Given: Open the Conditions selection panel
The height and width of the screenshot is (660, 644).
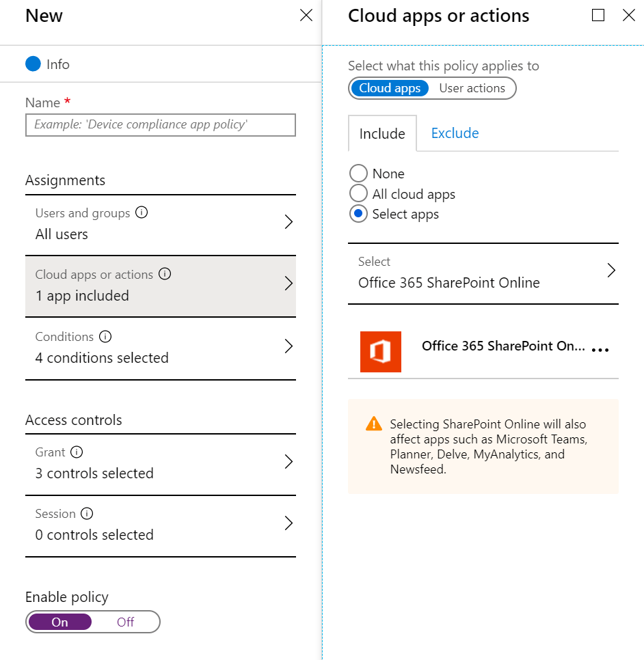Looking at the screenshot, I should point(289,347).
